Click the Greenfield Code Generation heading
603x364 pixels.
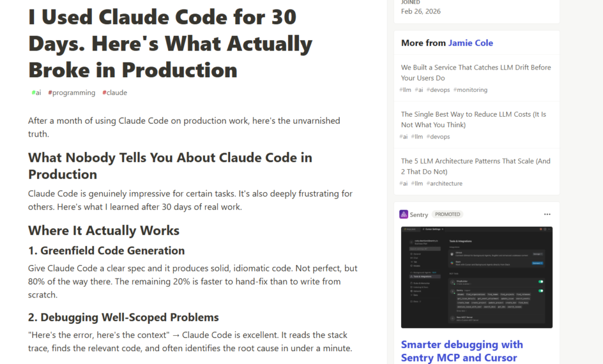107,250
